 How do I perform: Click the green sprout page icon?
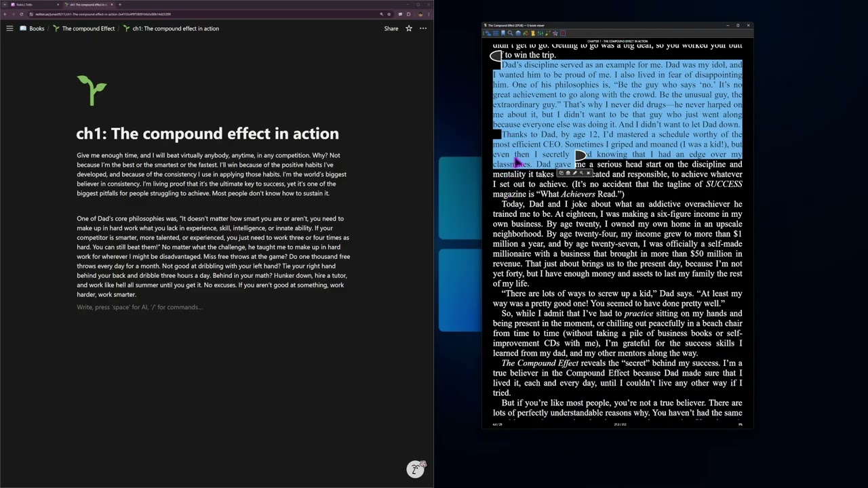[x=92, y=90]
